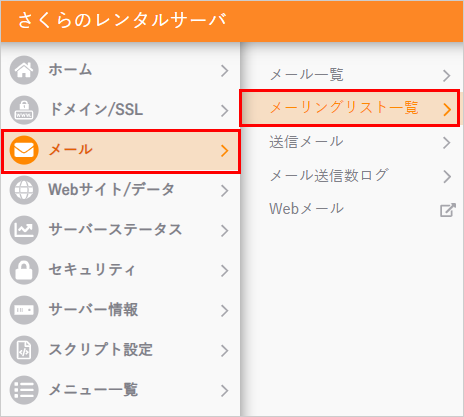This screenshot has width=464, height=417.
Task: Click the security padlock icon
Action: pyautogui.click(x=24, y=270)
